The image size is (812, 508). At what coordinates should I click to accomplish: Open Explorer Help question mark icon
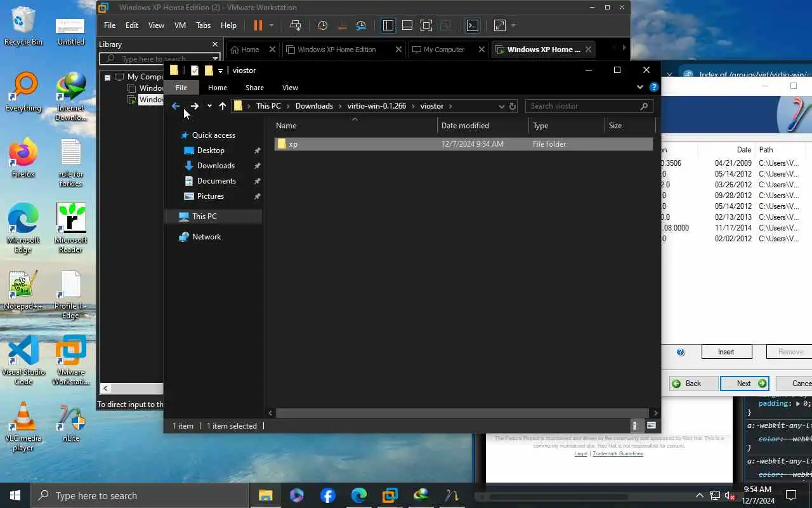[x=653, y=88]
